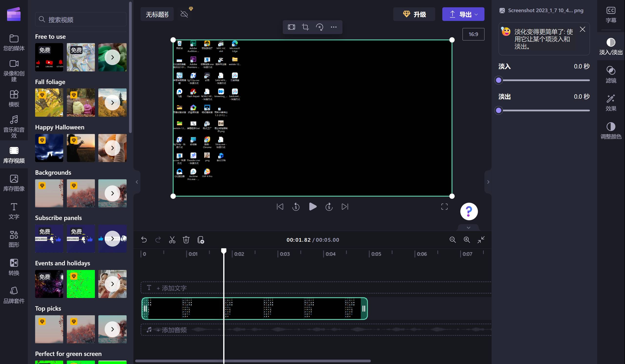Viewport: 625px width, 364px height.
Task: Collapse the left media panel
Action: pos(137,182)
